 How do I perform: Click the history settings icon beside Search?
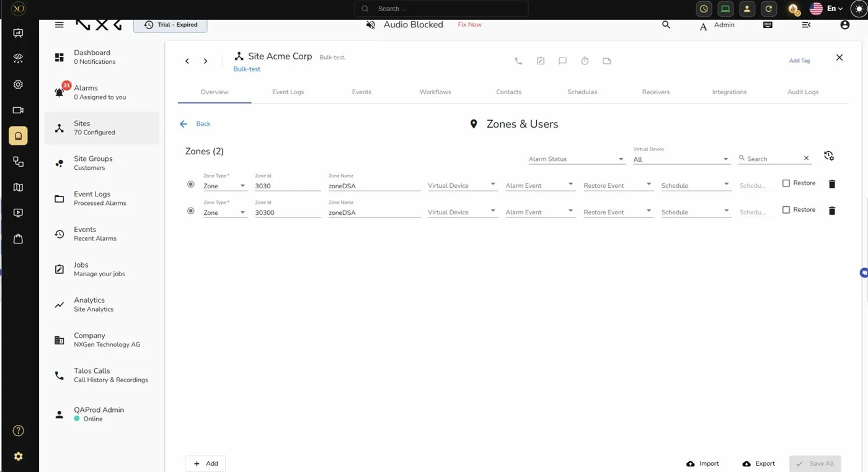pos(829,156)
